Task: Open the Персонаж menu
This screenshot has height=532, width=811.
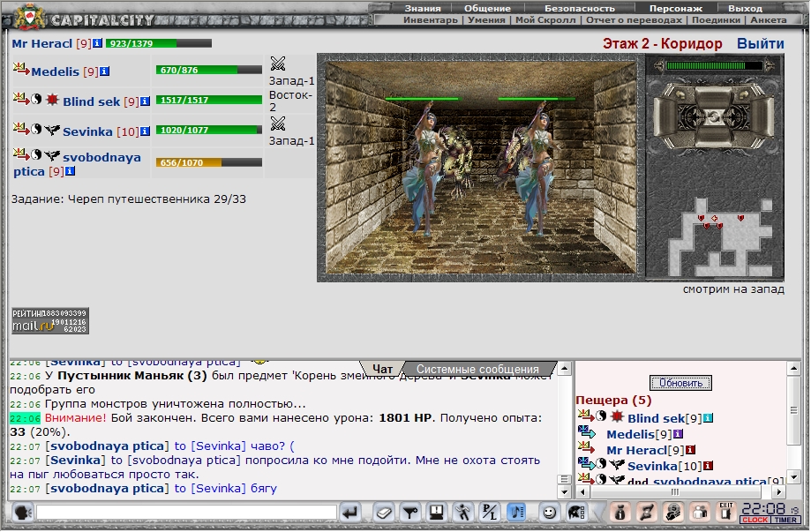Action: pyautogui.click(x=676, y=8)
